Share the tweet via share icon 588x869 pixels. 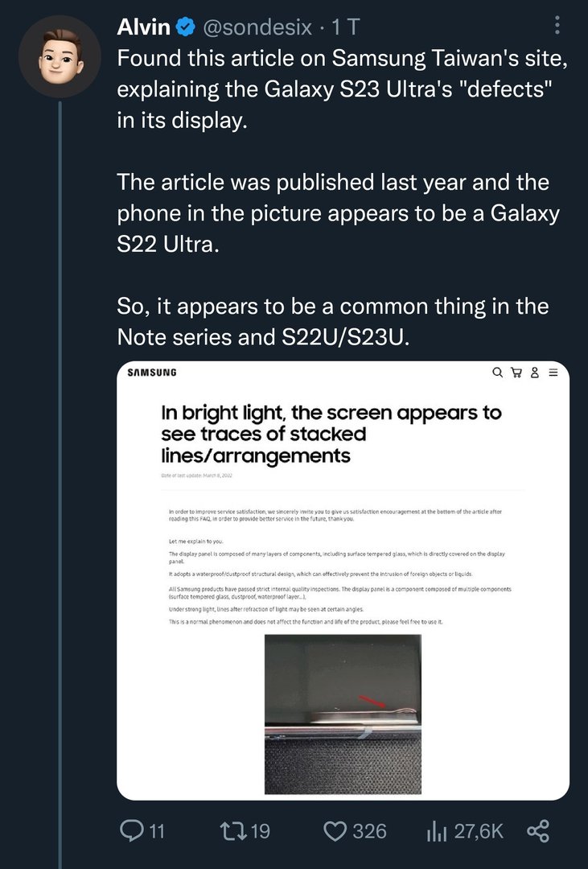pyautogui.click(x=537, y=831)
